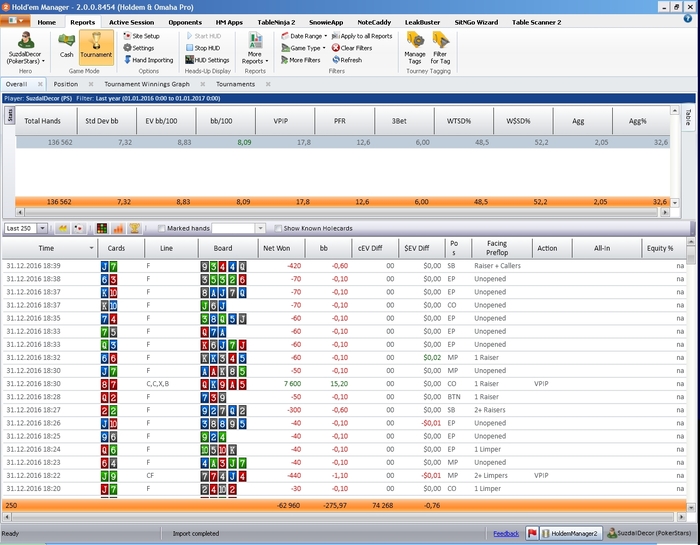Open HM Apps tab

pyautogui.click(x=229, y=22)
